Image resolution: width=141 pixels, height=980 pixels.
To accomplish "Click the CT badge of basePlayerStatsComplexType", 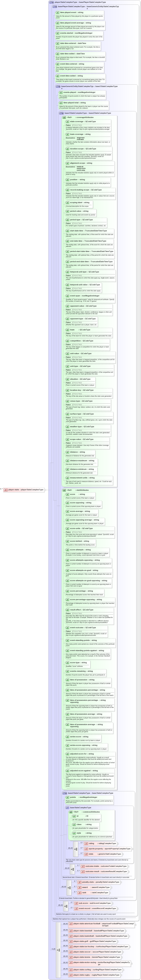I will click(x=55, y=6).
